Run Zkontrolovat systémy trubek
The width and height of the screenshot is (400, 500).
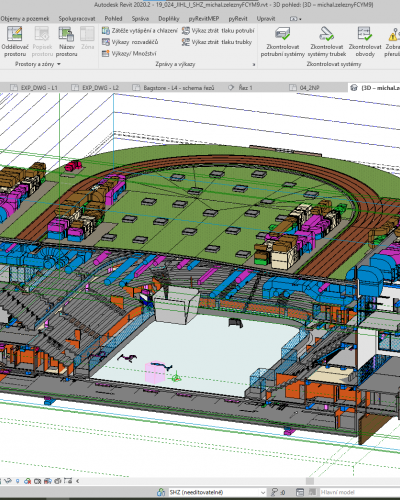(327, 41)
